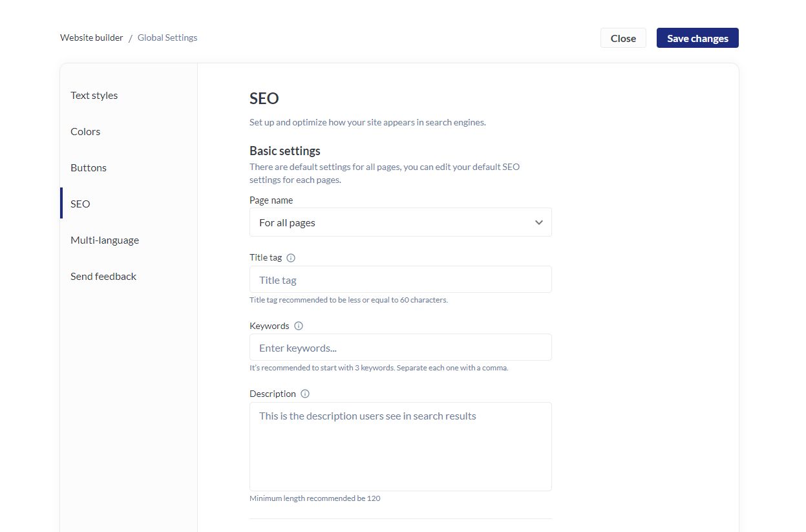Click the Title tag info icon
This screenshot has height=532, width=806.
pyautogui.click(x=291, y=258)
